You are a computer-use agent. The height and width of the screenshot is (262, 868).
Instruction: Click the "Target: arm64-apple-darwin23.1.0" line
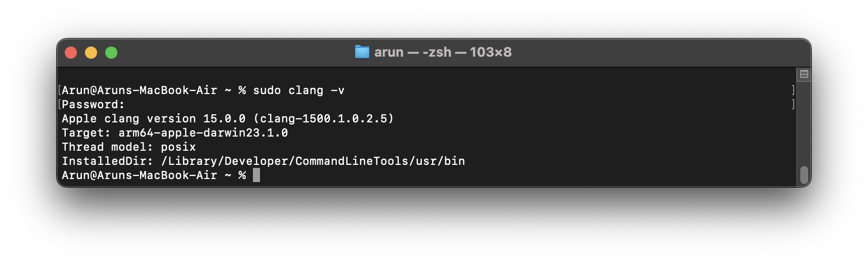coord(175,133)
